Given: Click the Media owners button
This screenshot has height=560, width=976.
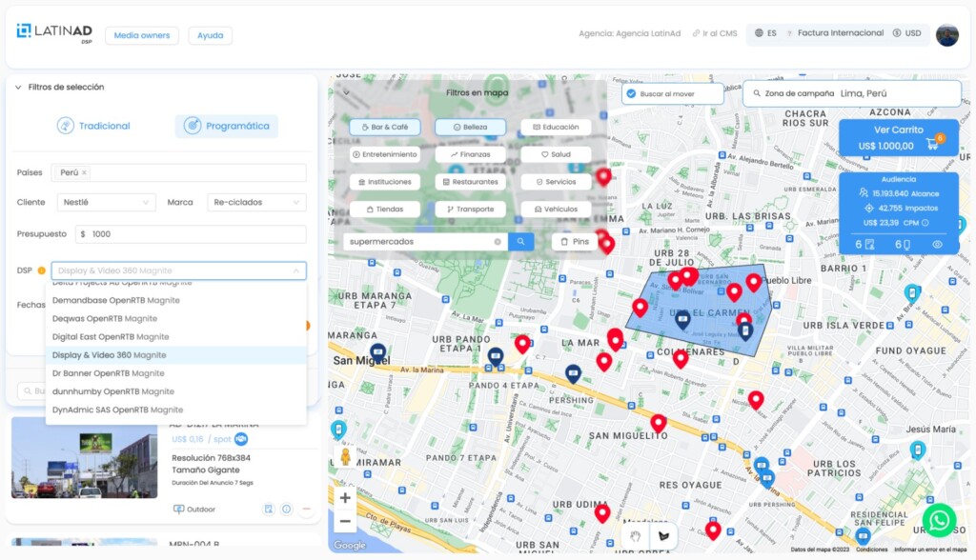Looking at the screenshot, I should pyautogui.click(x=142, y=35).
